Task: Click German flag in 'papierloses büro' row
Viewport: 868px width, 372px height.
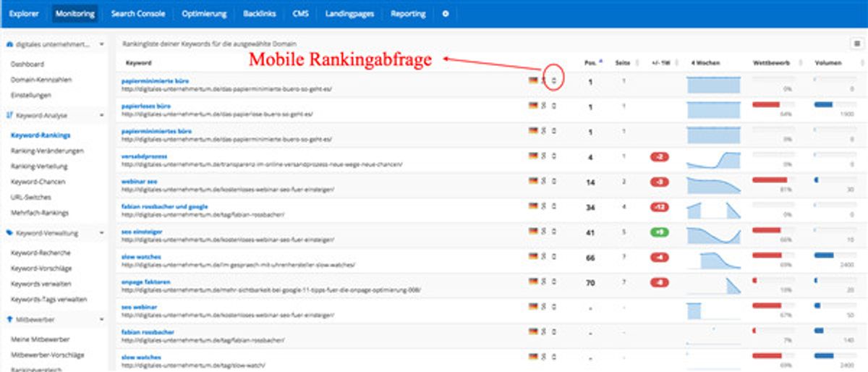Action: (533, 106)
